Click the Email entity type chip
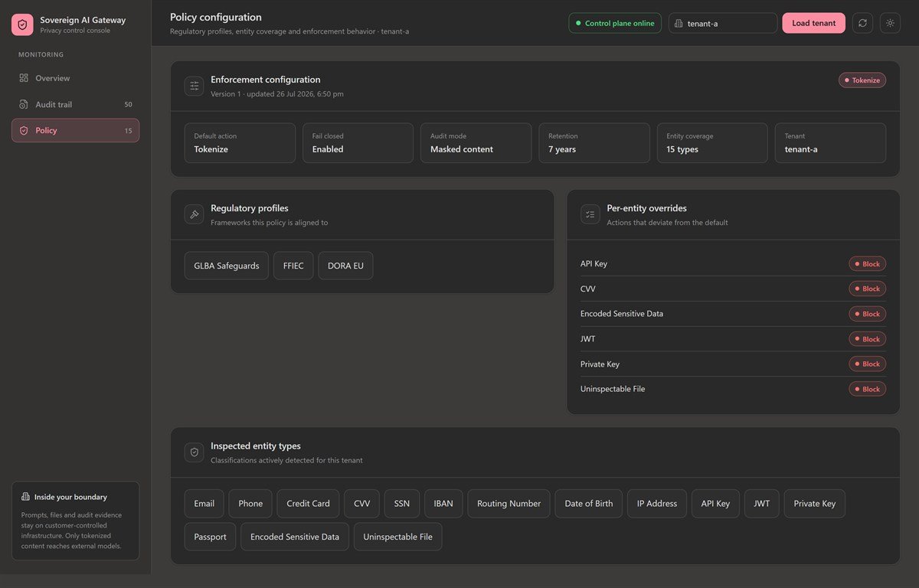Viewport: 919px width, 588px height. (204, 504)
